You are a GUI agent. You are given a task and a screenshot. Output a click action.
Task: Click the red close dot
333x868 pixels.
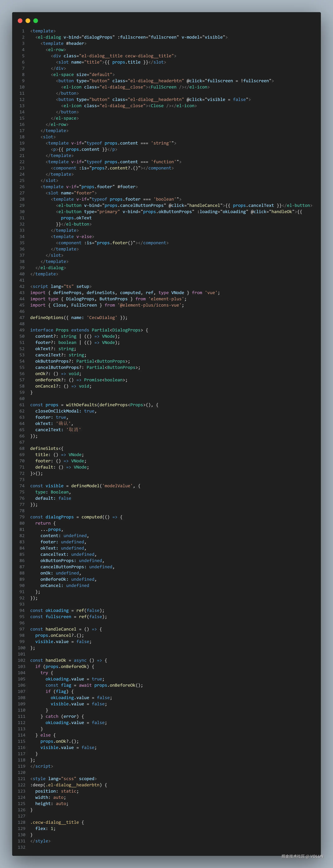point(20,21)
